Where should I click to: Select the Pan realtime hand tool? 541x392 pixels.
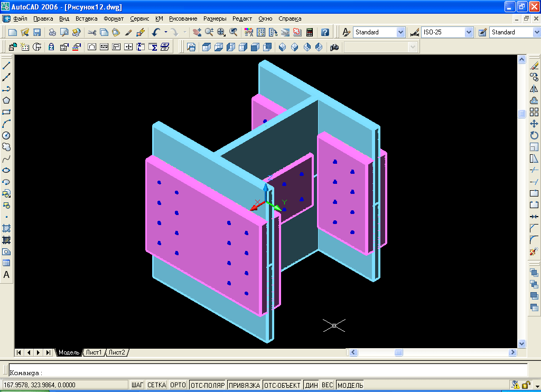(197, 32)
